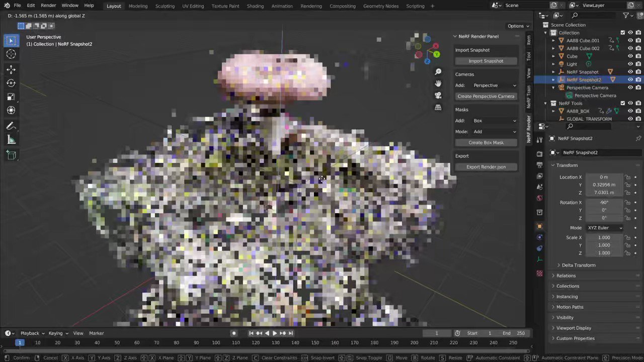Open the Render menu
The image size is (644, 362).
click(x=48, y=5)
